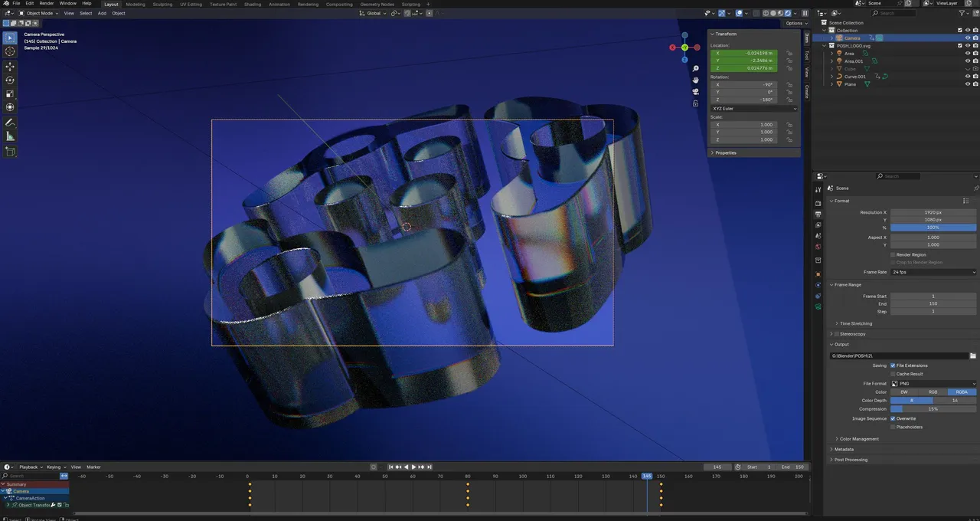Click the Resolution percentage 100% slider

pos(933,228)
